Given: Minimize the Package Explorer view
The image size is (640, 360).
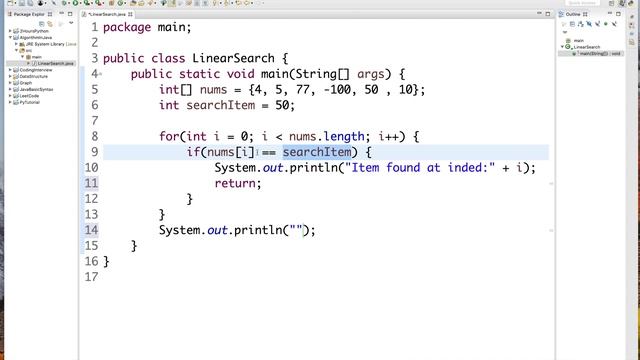Looking at the screenshot, I should tap(61, 13).
